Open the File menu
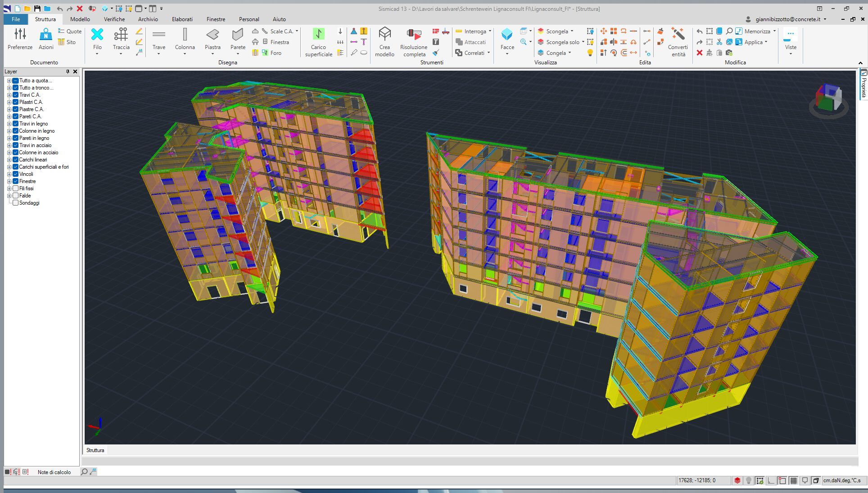The width and height of the screenshot is (868, 493). [x=16, y=19]
